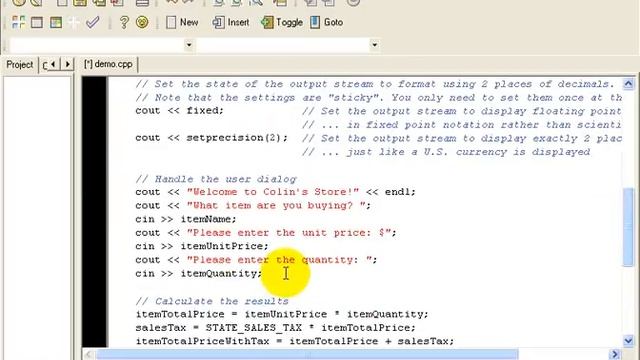Viewport: 640px width, 360px height.
Task: Select the demo.cpp editor tab
Action: pyautogui.click(x=108, y=64)
